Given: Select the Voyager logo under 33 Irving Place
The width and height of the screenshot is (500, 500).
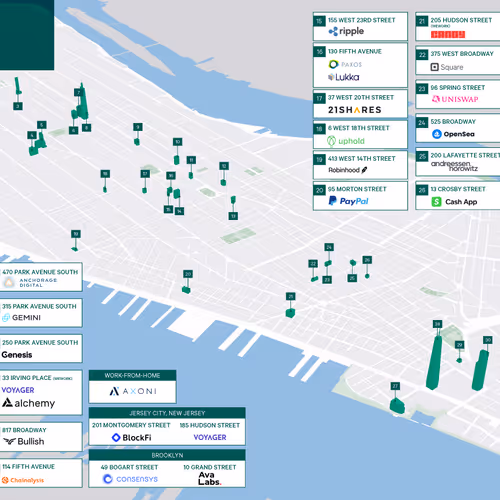Looking at the screenshot, I should click(18, 390).
